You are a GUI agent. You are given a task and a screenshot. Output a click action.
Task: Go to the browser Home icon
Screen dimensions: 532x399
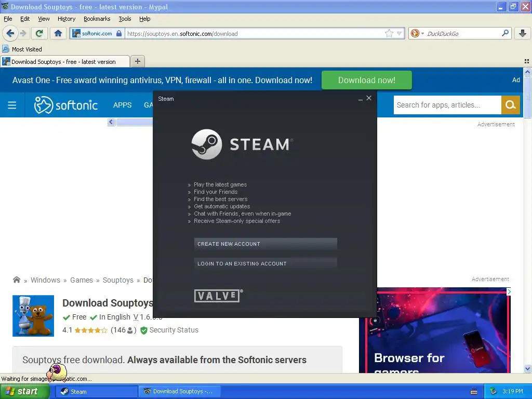pyautogui.click(x=58, y=33)
